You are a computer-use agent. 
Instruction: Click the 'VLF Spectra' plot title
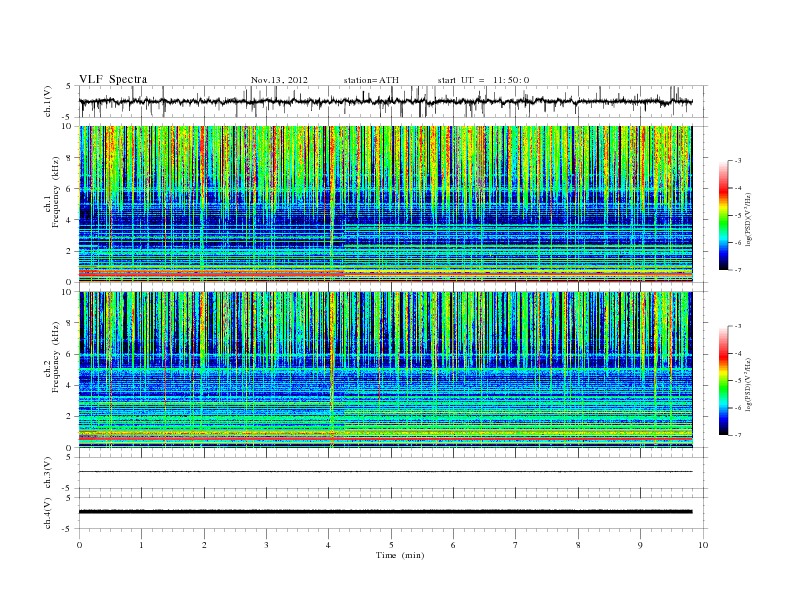click(x=113, y=79)
